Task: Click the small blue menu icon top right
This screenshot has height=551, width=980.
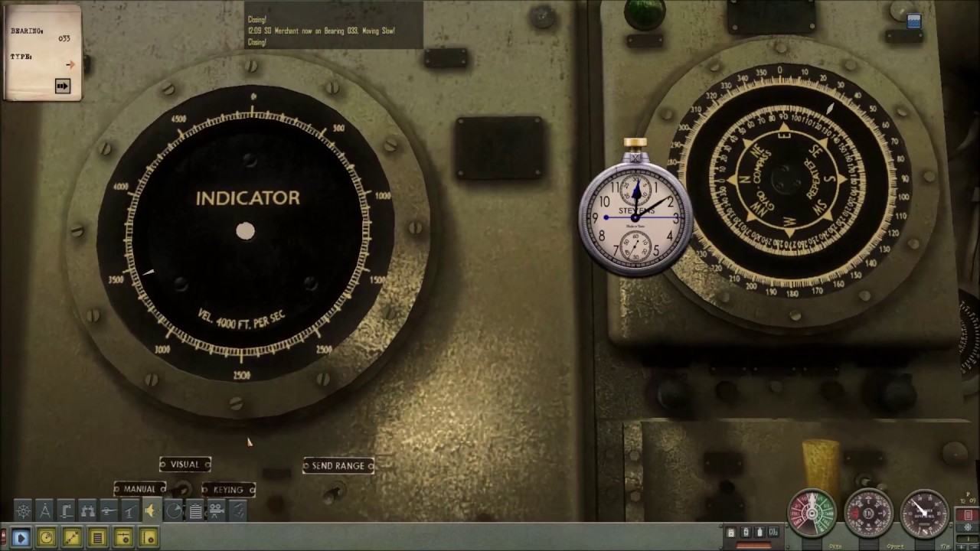Action: [x=913, y=21]
